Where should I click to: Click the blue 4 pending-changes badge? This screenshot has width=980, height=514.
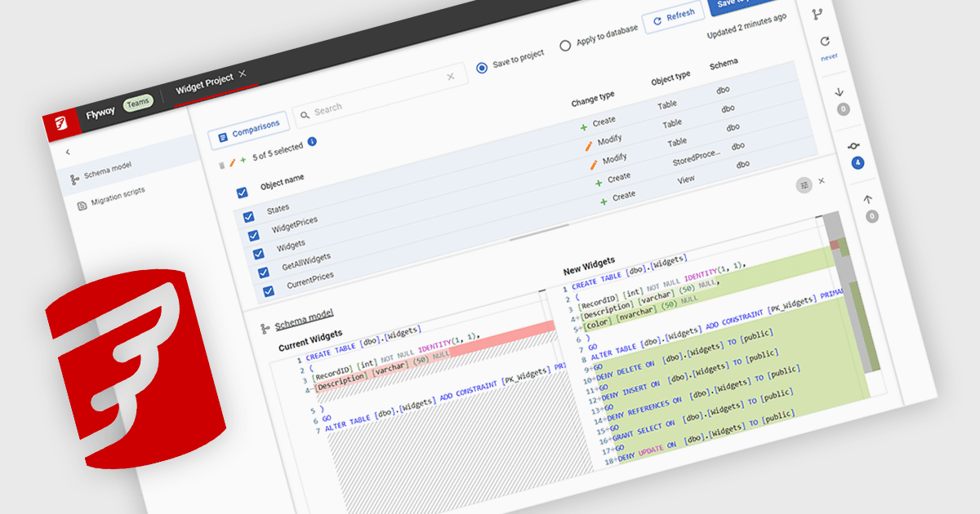[857, 163]
